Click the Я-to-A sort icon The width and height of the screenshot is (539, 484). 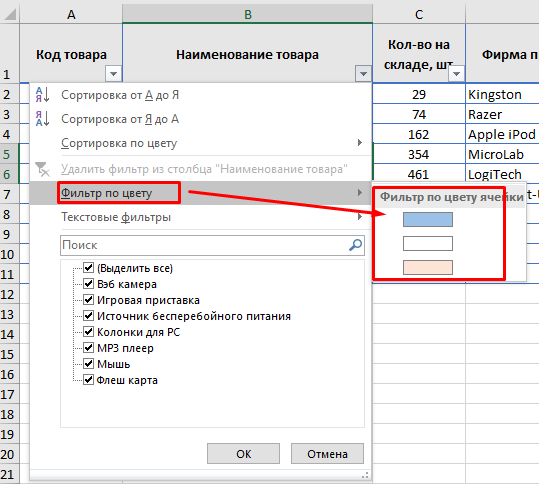tap(43, 119)
